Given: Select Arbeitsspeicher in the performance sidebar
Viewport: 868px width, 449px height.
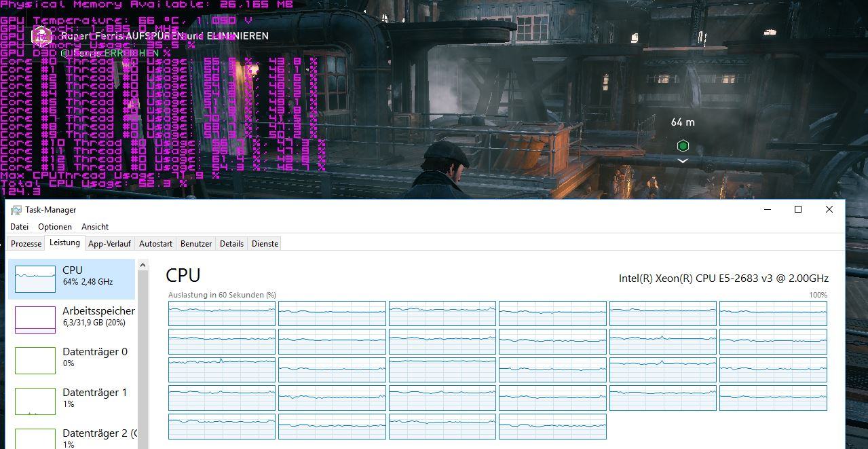Looking at the screenshot, I should (x=72, y=320).
